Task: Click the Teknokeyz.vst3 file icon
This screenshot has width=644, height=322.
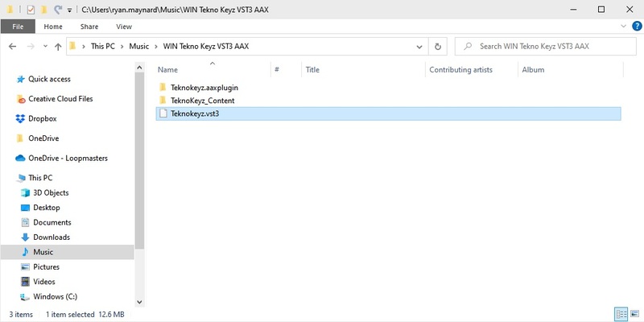Action: click(163, 114)
